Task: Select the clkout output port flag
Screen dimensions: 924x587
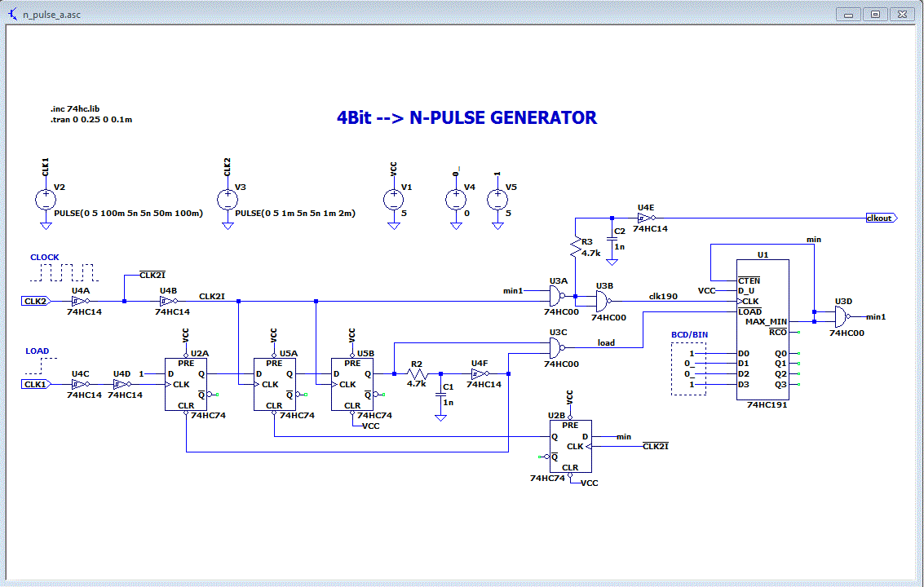Action: (882, 218)
